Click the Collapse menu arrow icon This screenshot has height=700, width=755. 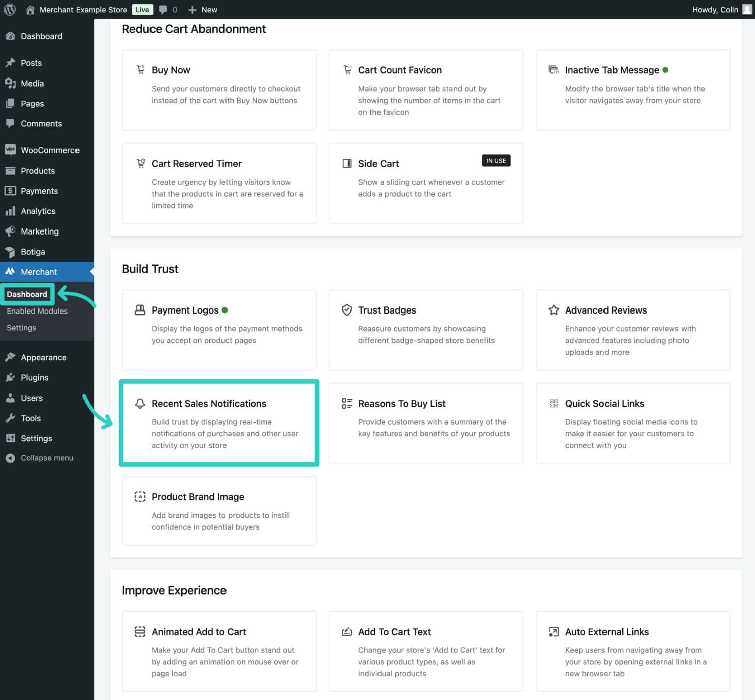pos(10,458)
